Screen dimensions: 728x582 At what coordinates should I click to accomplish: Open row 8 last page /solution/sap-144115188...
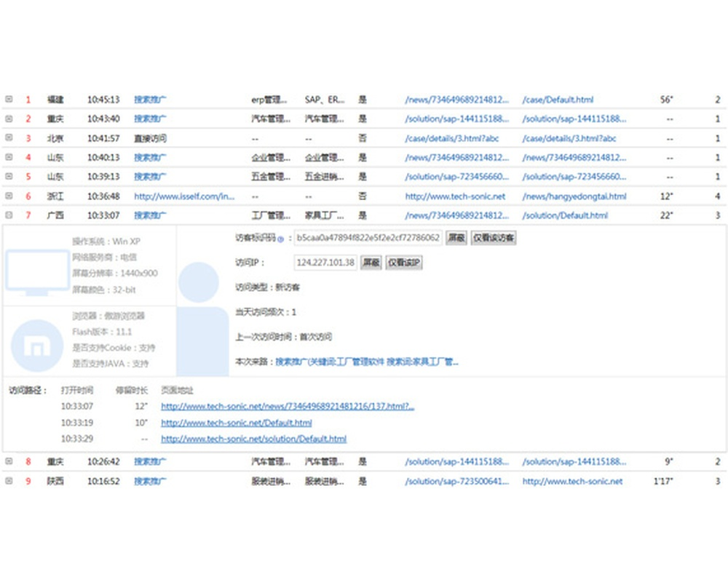pos(574,461)
